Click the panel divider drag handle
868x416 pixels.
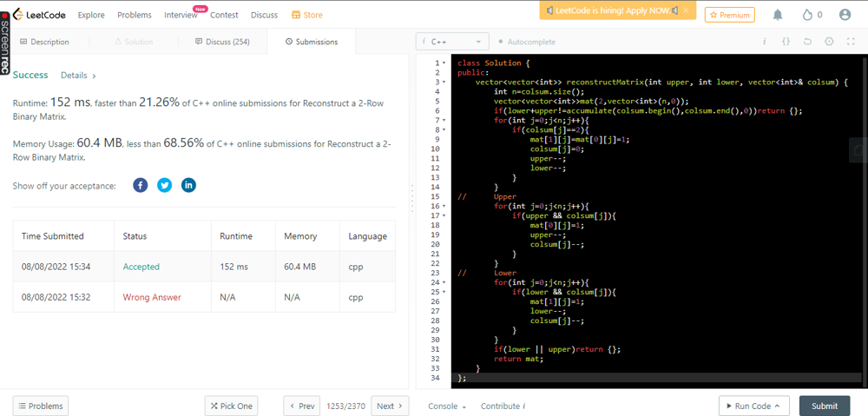point(412,198)
